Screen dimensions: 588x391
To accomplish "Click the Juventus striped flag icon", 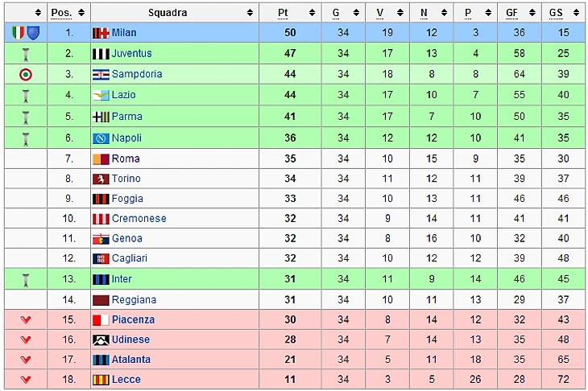I will [101, 53].
